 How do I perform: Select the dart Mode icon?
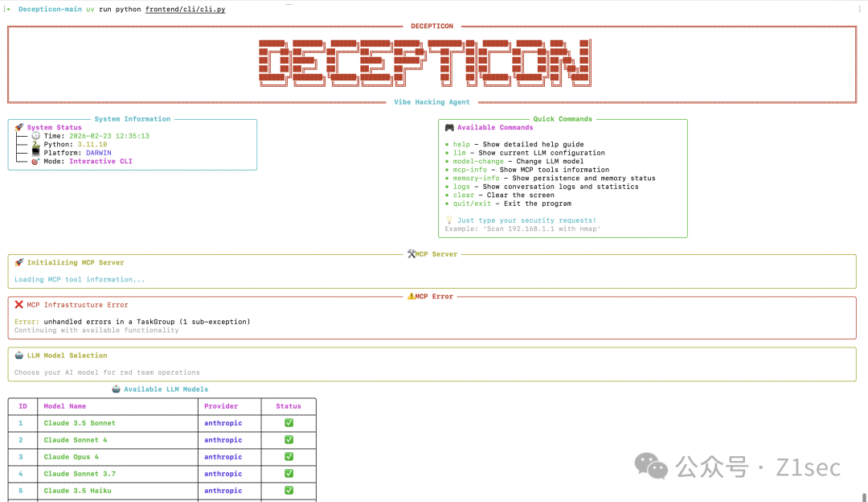pyautogui.click(x=35, y=161)
